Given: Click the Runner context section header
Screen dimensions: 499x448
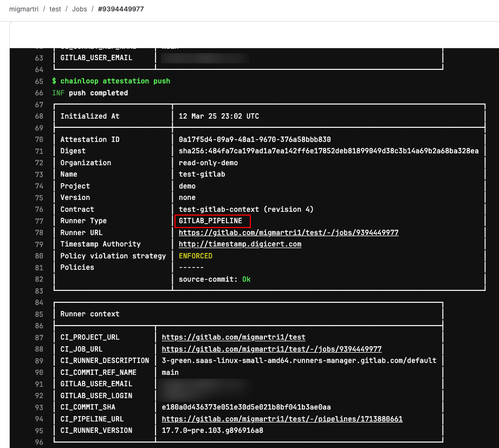Looking at the screenshot, I should 90,314.
